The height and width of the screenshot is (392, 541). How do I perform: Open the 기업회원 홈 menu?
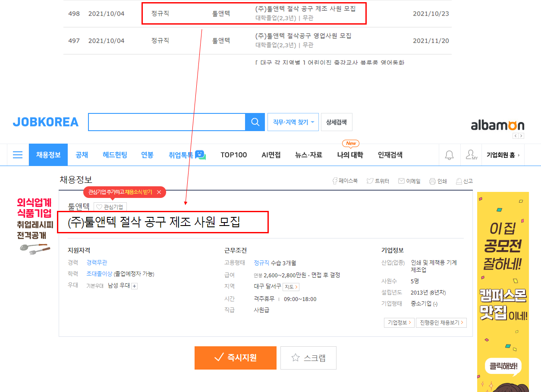tap(503, 155)
